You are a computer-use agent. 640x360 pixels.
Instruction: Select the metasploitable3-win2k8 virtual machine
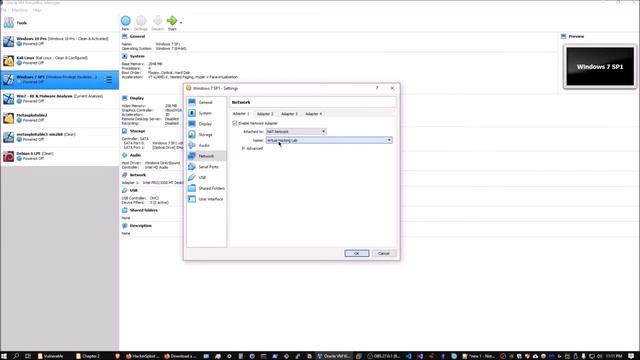point(60,137)
